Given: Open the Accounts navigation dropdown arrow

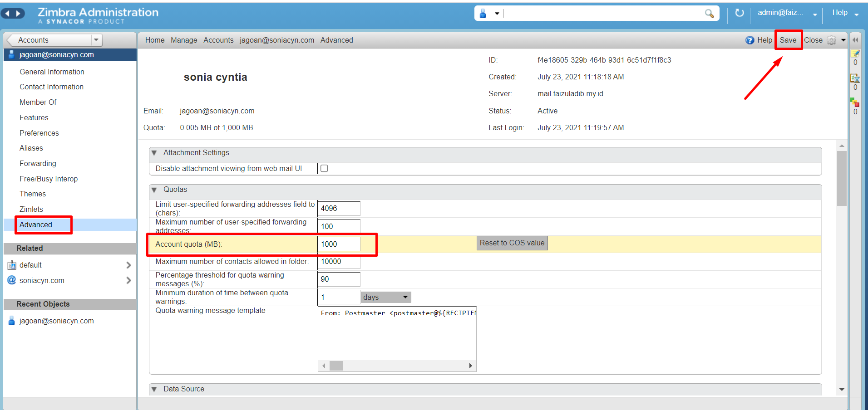Looking at the screenshot, I should click(96, 40).
